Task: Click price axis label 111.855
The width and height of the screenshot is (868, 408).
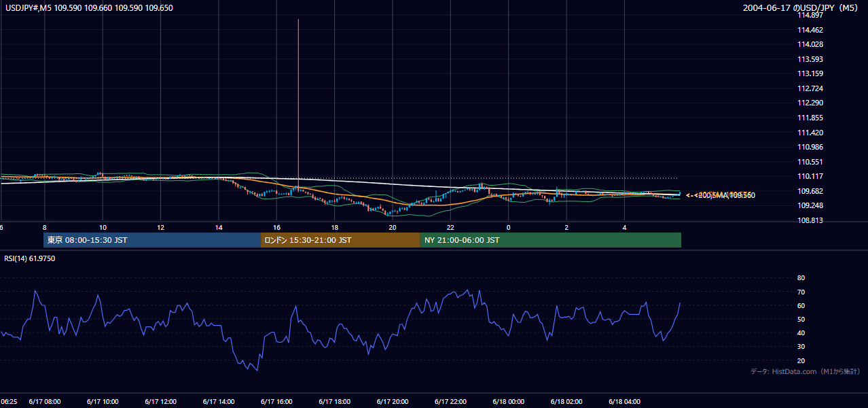Action: (x=810, y=118)
